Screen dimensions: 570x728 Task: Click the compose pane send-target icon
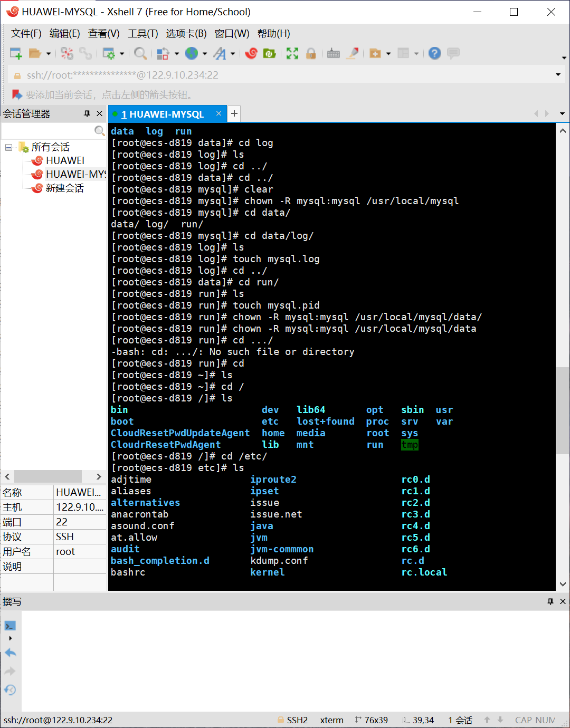coord(10,626)
